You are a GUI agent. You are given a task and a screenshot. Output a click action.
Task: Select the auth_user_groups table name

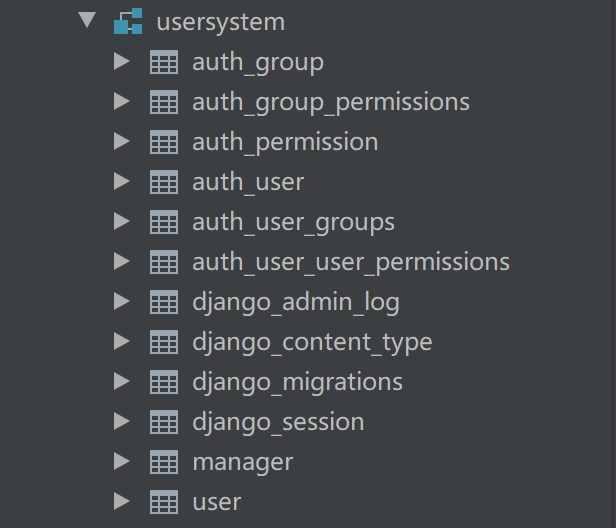click(x=293, y=222)
